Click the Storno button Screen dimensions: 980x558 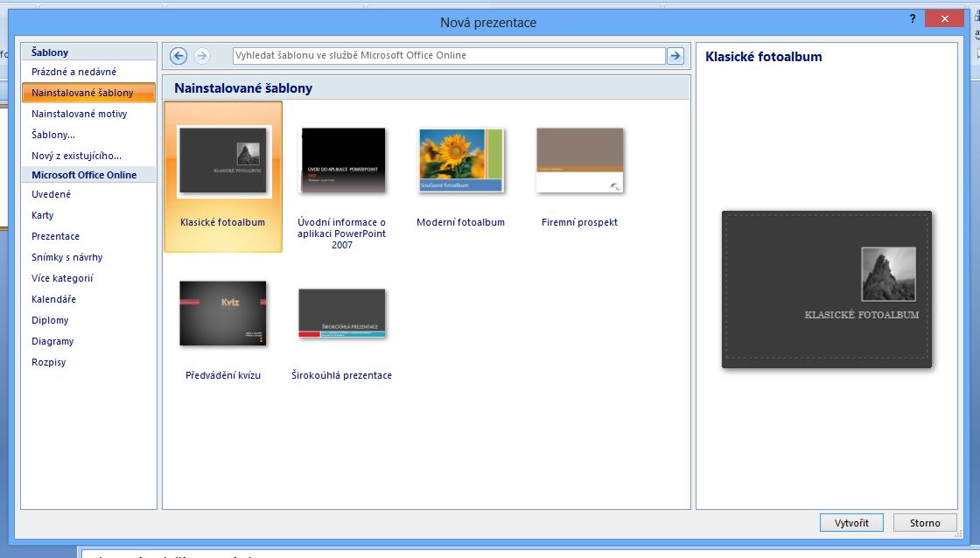click(925, 523)
